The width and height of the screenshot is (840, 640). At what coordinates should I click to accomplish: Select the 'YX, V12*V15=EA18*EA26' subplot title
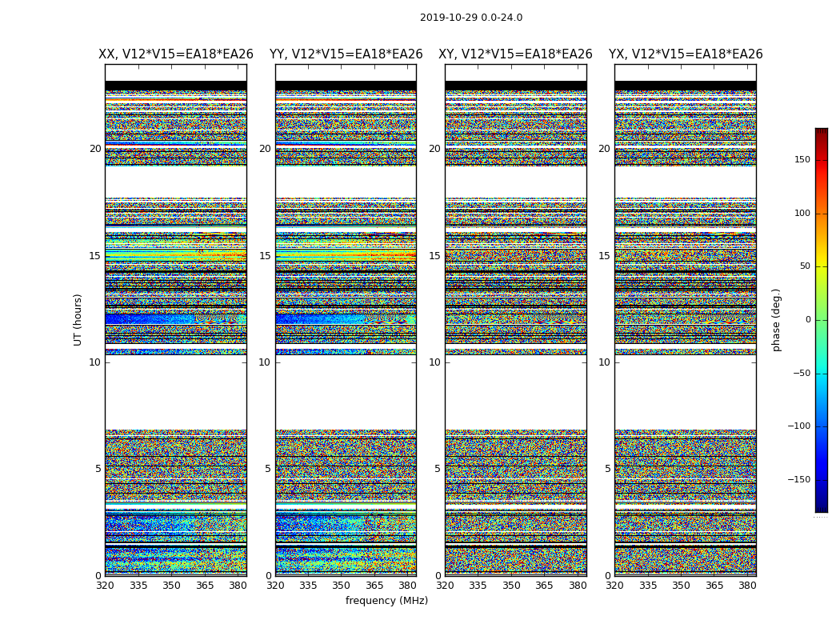click(686, 54)
